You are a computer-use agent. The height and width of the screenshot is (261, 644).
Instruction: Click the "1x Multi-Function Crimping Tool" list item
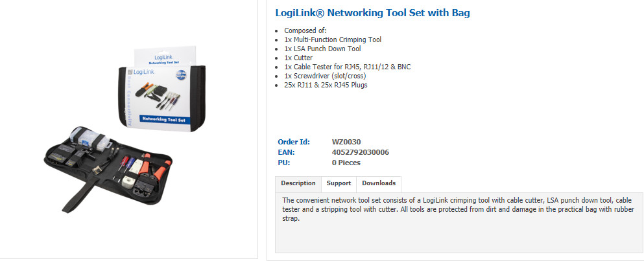333,40
